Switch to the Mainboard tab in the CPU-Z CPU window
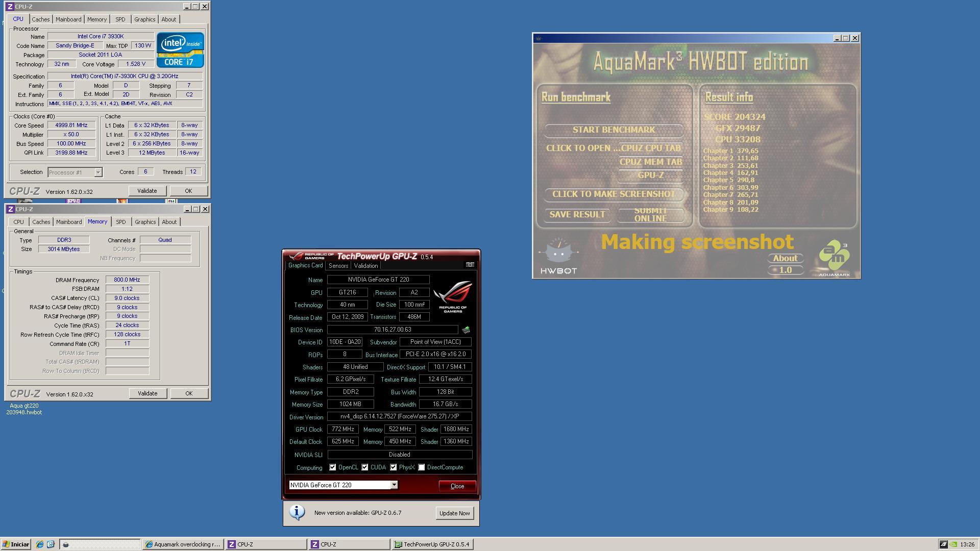980x551 pixels. [x=68, y=19]
